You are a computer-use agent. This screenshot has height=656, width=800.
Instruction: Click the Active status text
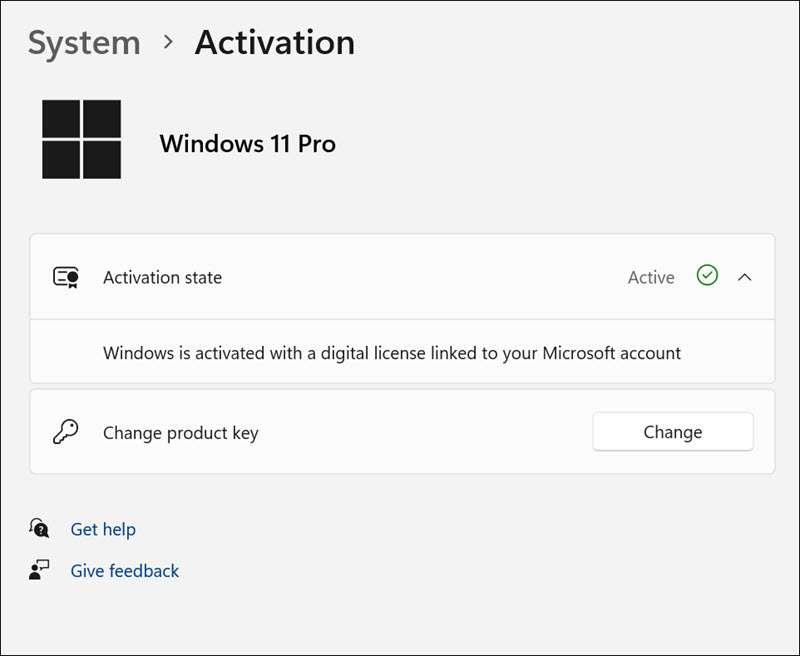coord(651,278)
